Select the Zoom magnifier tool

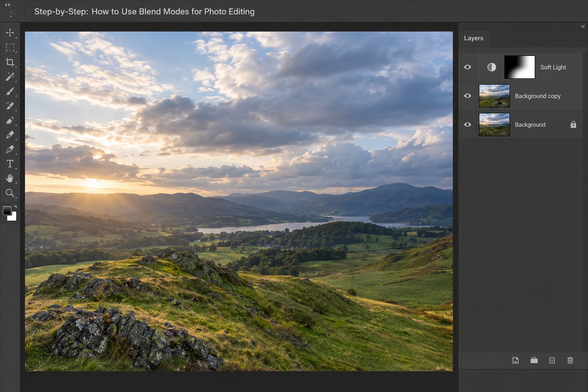pyautogui.click(x=10, y=193)
